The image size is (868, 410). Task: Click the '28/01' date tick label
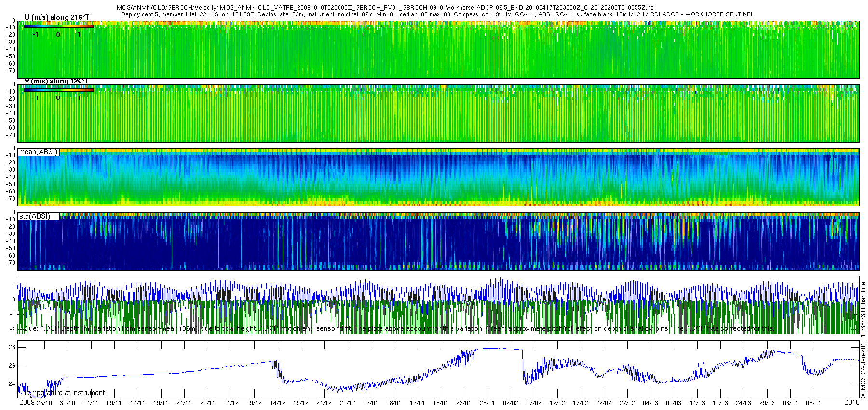point(488,403)
